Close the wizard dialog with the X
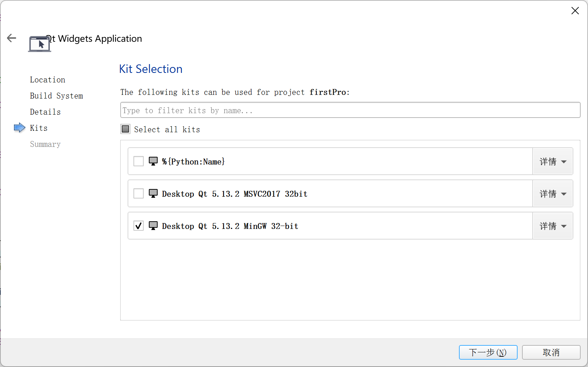This screenshot has width=588, height=367. click(x=575, y=11)
